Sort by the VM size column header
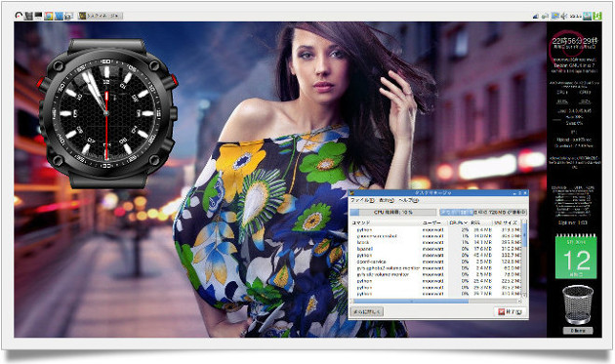Image resolution: width=615 pixels, height=364 pixels. pos(508,222)
